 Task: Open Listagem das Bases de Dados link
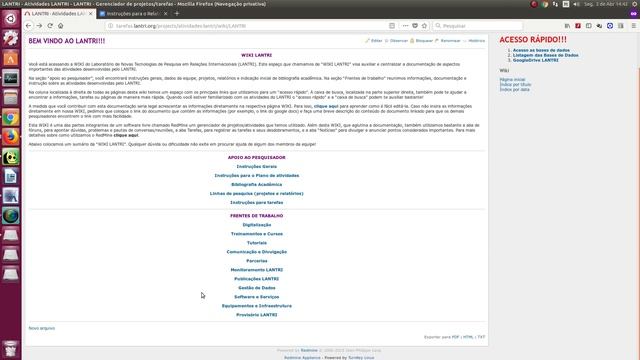point(546,55)
